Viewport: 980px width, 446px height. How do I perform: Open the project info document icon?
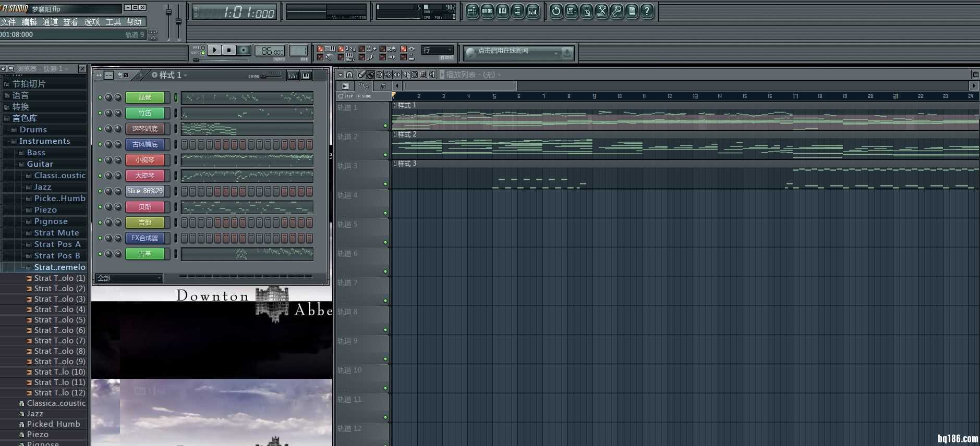click(x=632, y=11)
